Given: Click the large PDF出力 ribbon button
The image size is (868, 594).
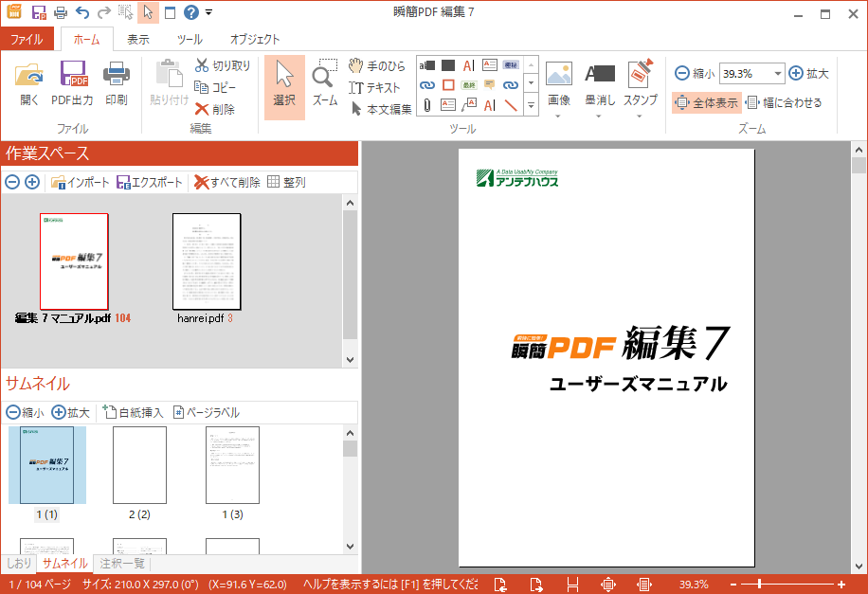Looking at the screenshot, I should (x=73, y=84).
